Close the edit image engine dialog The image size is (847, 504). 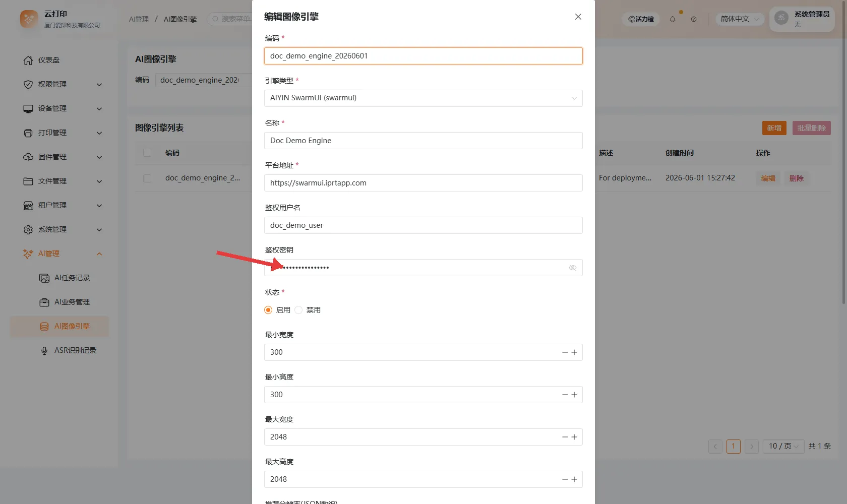[x=578, y=17]
